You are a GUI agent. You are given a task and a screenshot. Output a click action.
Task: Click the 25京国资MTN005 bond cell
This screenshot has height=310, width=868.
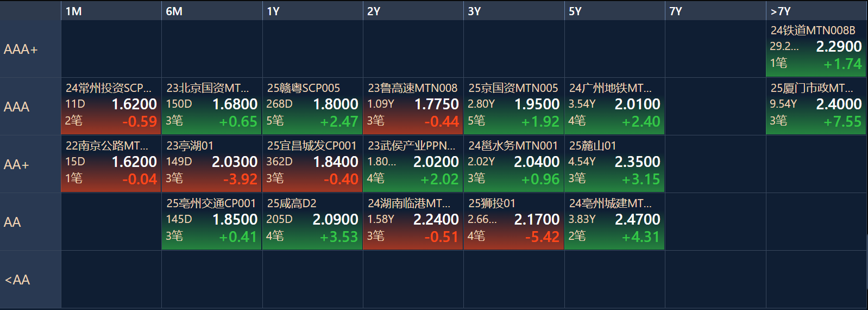point(514,106)
